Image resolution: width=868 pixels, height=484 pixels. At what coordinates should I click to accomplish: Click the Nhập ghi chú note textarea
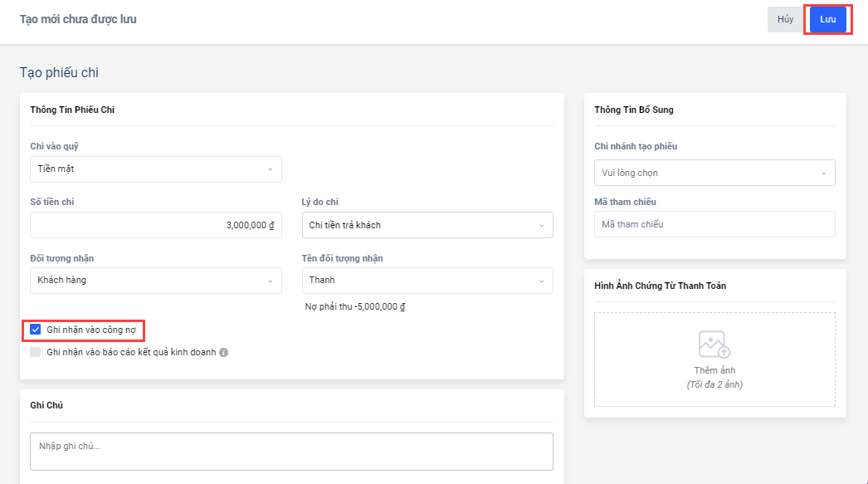click(x=290, y=451)
